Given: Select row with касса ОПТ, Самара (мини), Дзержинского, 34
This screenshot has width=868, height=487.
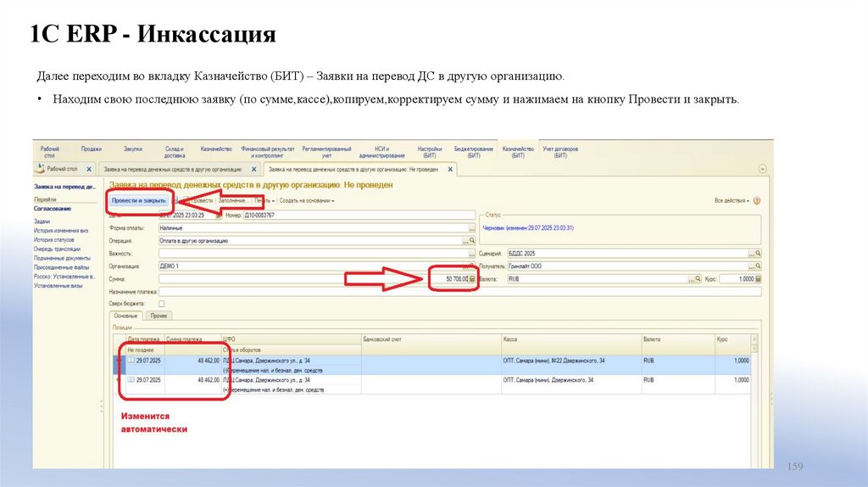Looking at the screenshot, I should 431,385.
